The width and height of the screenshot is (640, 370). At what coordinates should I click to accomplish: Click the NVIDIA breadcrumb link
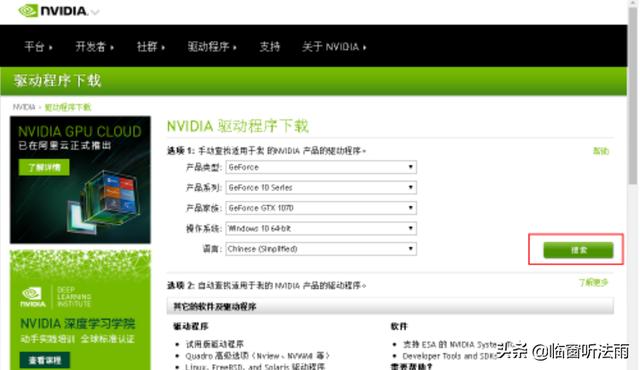pos(24,107)
